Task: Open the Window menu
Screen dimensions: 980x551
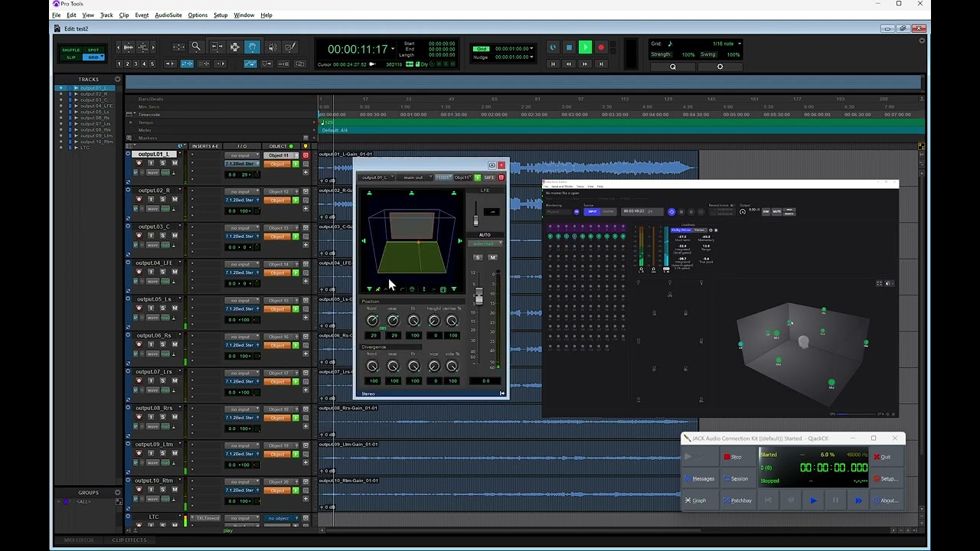Action: (244, 15)
